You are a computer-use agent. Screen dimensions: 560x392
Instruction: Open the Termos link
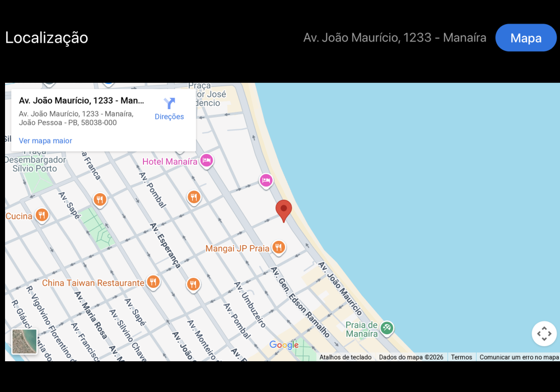coord(461,357)
